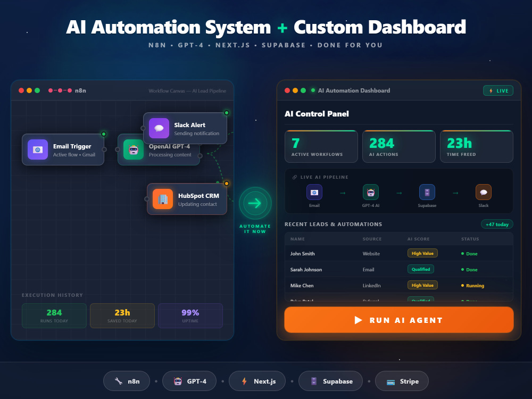Click orange status dot on HubSpot CRM node
Screen dimensions: 532x399
click(226, 184)
